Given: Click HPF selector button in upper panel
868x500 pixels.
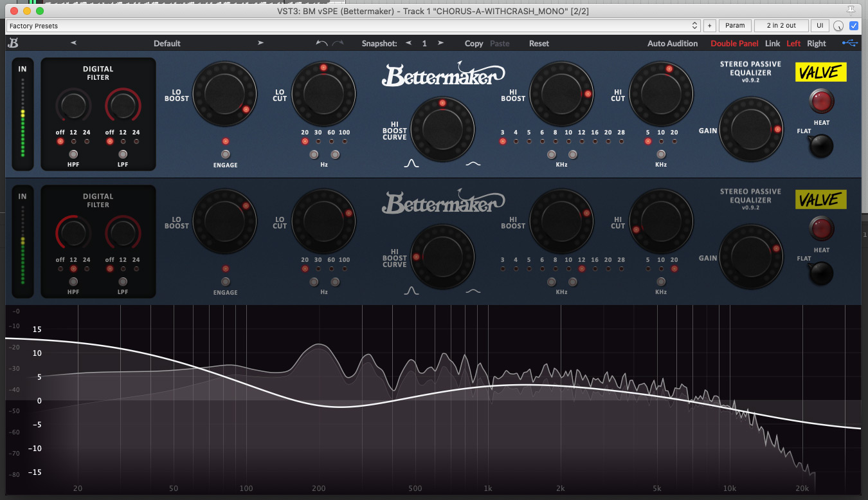Looking at the screenshot, I should [73, 154].
